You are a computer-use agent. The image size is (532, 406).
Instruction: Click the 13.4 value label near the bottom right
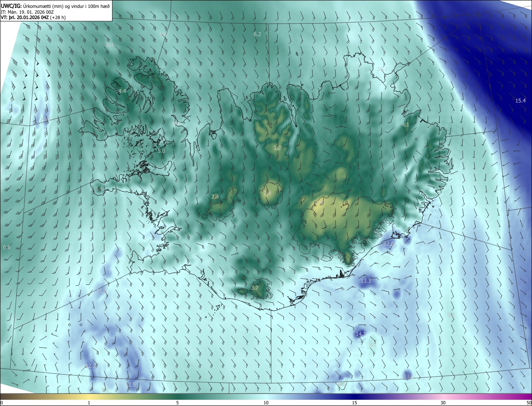[409, 377]
